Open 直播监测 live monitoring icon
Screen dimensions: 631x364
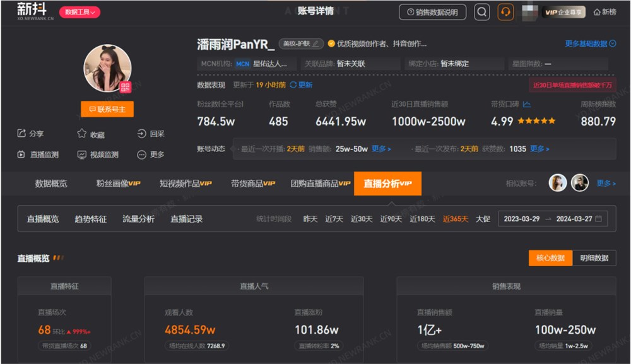[x=20, y=154]
